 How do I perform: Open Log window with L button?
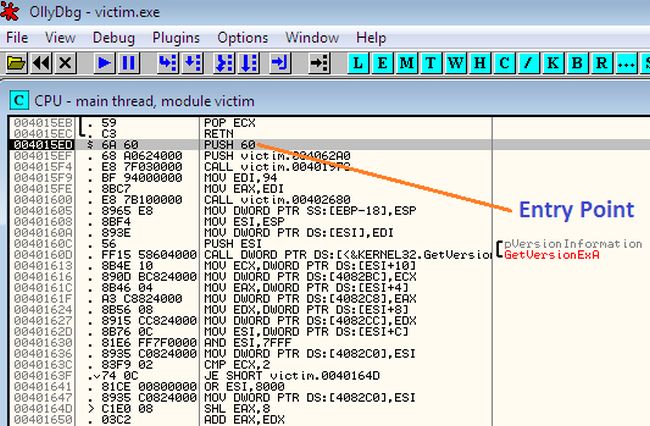pyautogui.click(x=358, y=63)
